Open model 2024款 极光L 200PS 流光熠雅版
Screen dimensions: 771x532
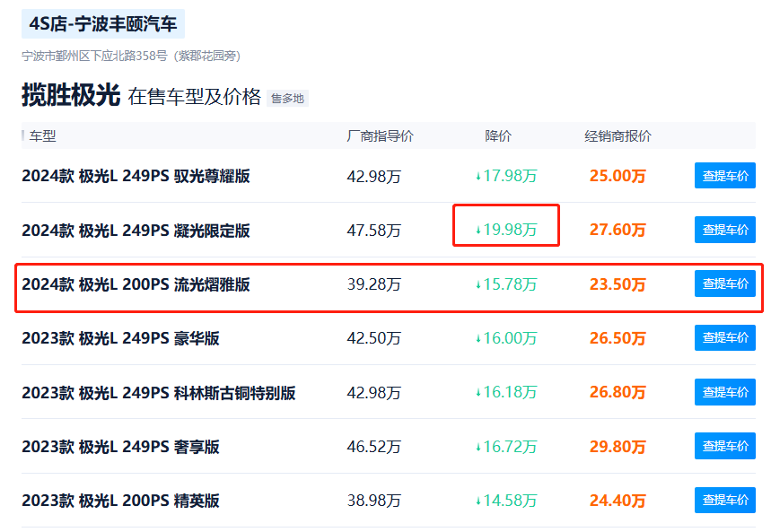point(136,284)
